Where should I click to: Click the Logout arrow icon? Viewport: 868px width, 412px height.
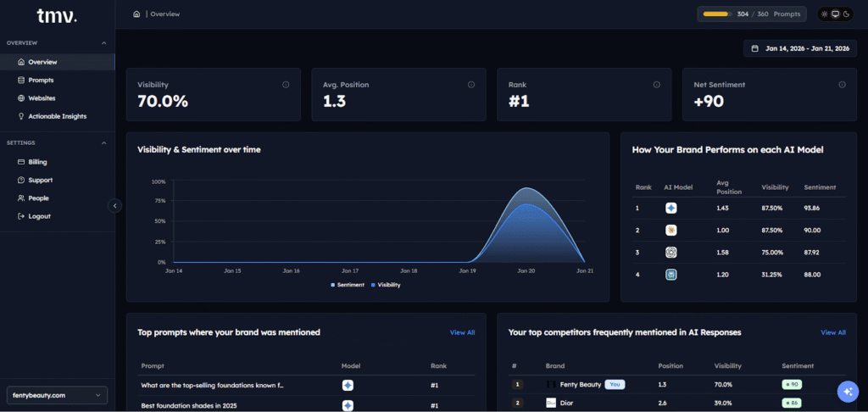coord(21,216)
